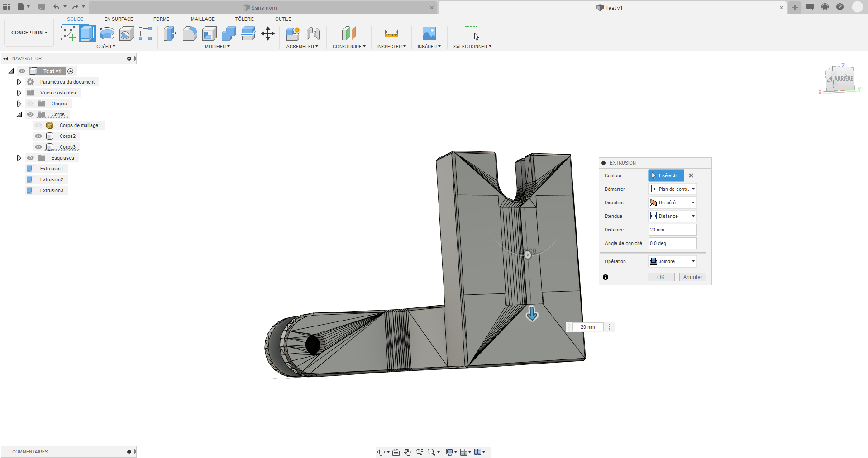Toggle visibility of Esquisses folder

[30, 158]
